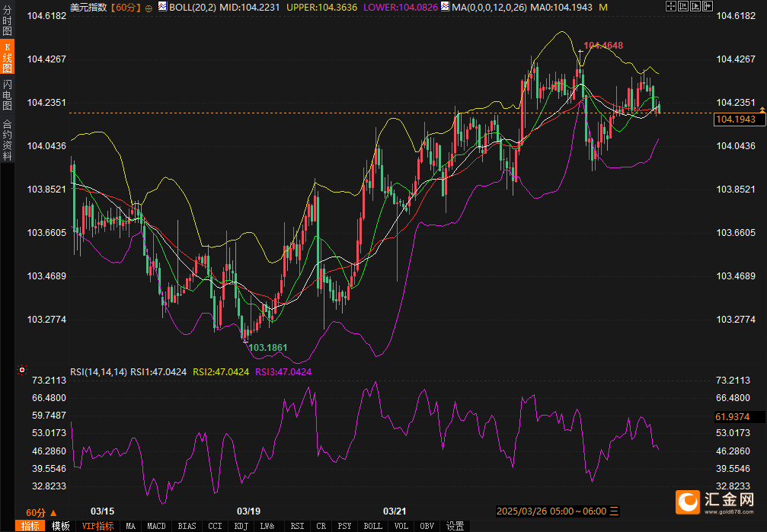Screen dimensions: 767x532
Task: Switch to the 分时图 view
Action: coord(8,20)
